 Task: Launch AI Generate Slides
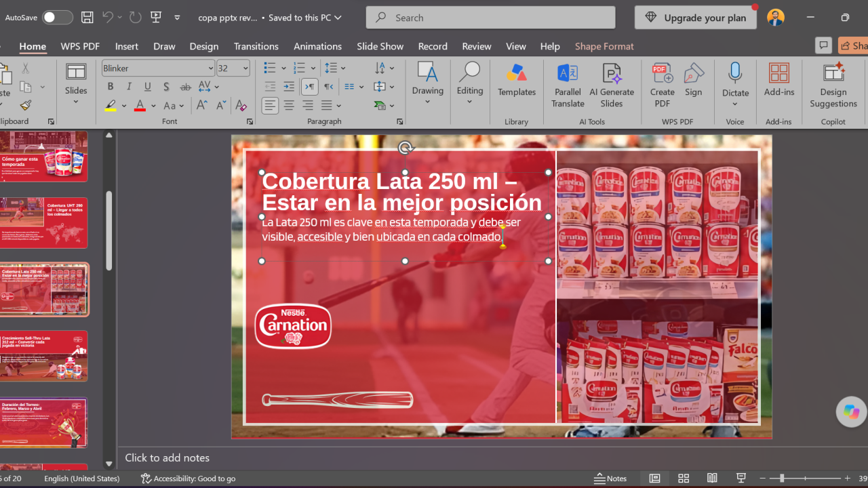click(x=612, y=85)
